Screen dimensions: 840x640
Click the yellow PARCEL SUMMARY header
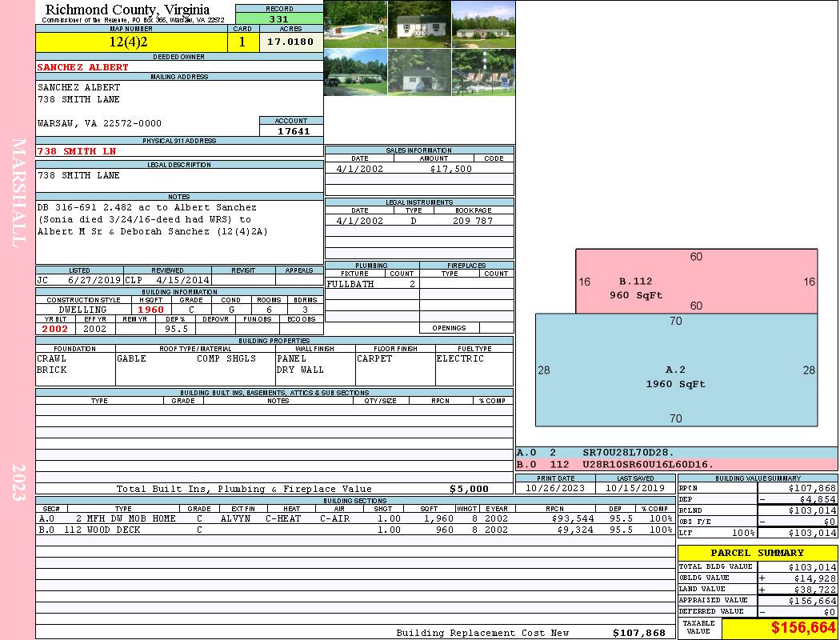(757, 553)
